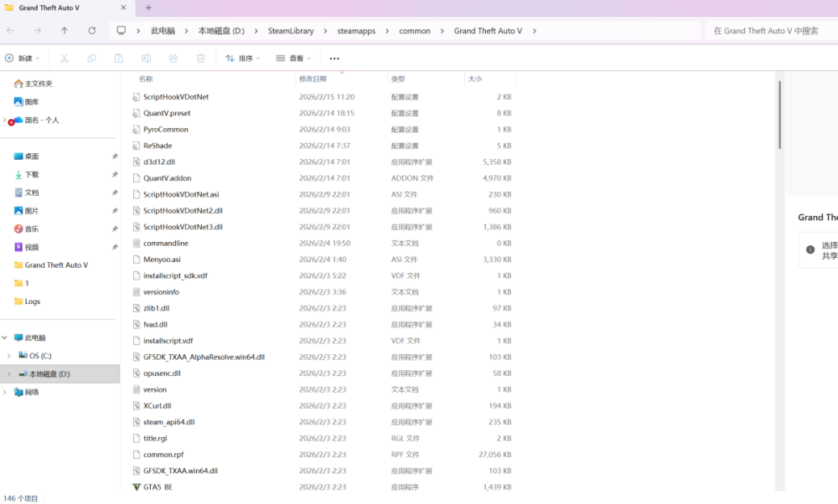Screen dimensions: 838x504
Task: Click the Delete trash can icon
Action: pyautogui.click(x=200, y=59)
